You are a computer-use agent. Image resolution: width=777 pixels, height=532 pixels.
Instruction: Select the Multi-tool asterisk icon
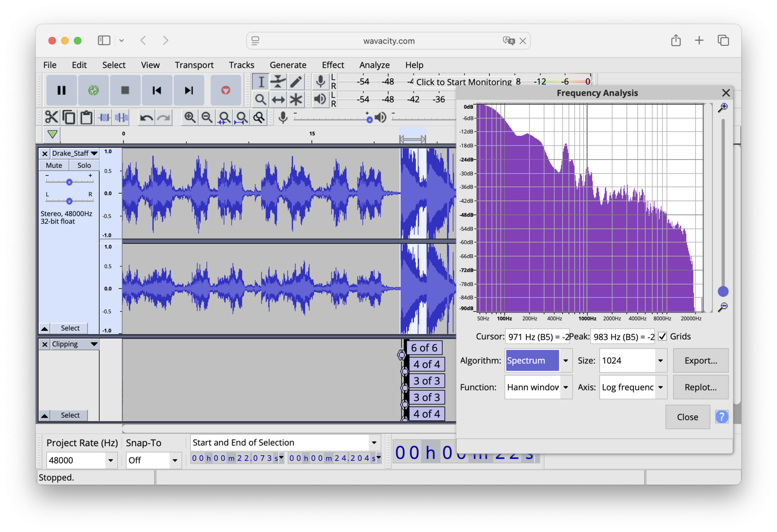point(296,99)
